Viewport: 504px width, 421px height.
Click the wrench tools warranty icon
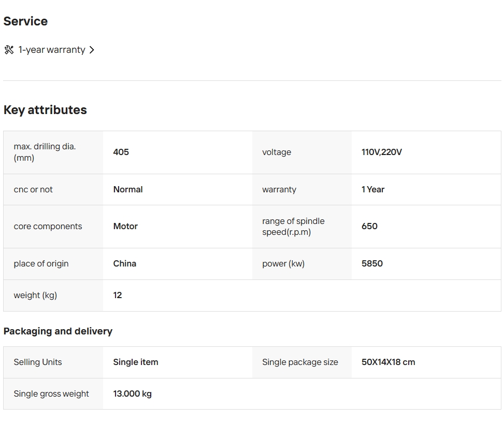point(9,50)
